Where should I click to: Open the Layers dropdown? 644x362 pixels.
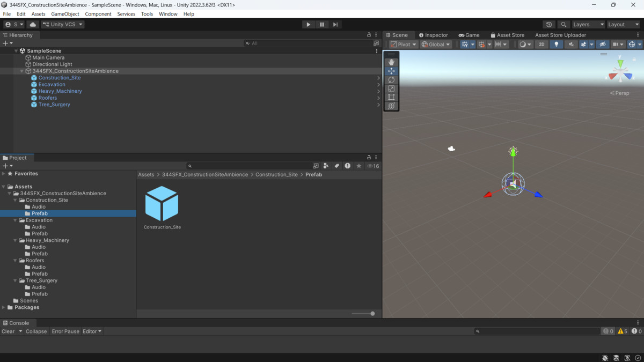[588, 24]
